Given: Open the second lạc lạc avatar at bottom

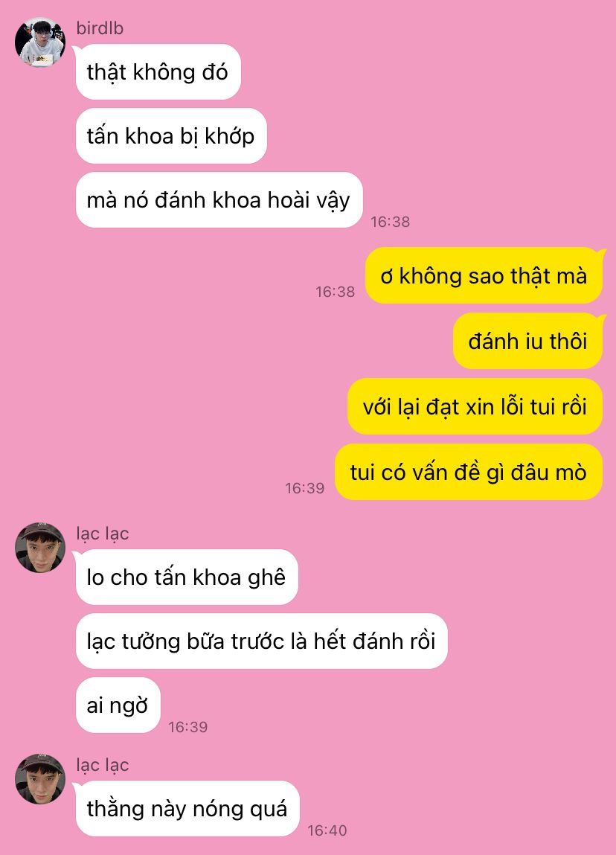Looking at the screenshot, I should click(39, 779).
